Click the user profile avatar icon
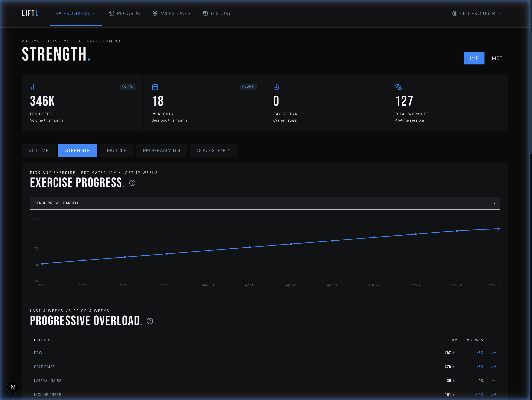The height and width of the screenshot is (400, 532). pos(455,13)
